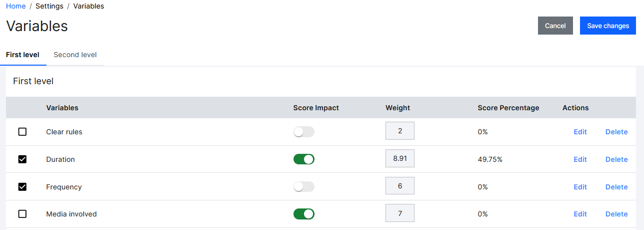644x230 pixels.
Task: Edit the Clear rules variable
Action: pos(580,132)
